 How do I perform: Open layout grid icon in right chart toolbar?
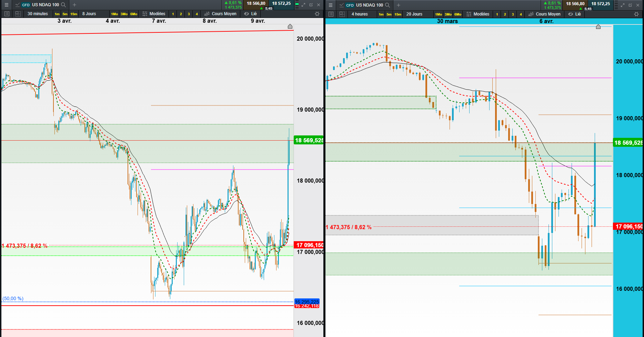[342, 14]
